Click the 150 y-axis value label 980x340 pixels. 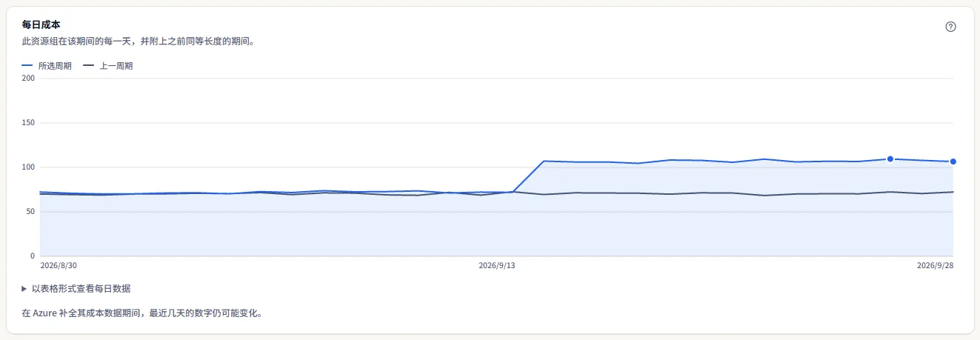29,123
